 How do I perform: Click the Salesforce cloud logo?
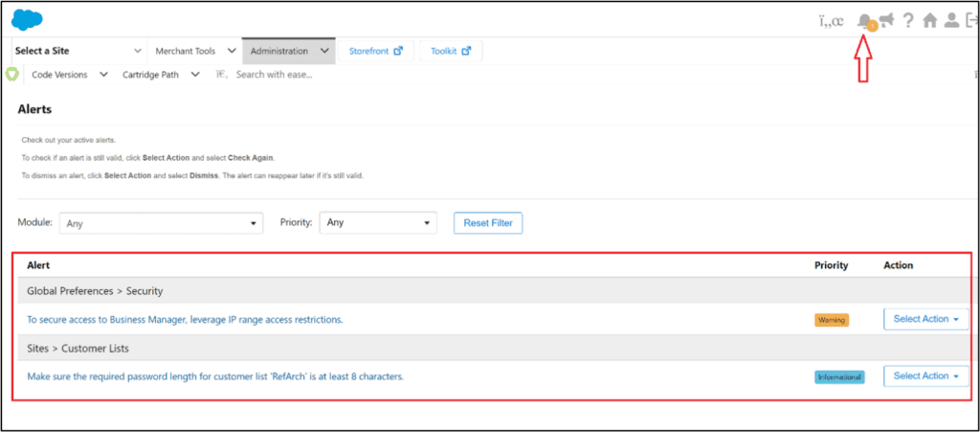(x=27, y=18)
